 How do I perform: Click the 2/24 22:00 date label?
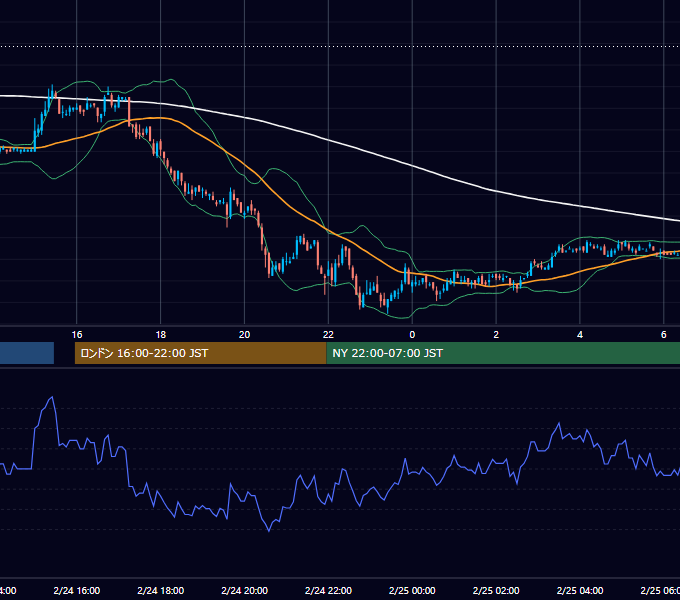tap(328, 590)
